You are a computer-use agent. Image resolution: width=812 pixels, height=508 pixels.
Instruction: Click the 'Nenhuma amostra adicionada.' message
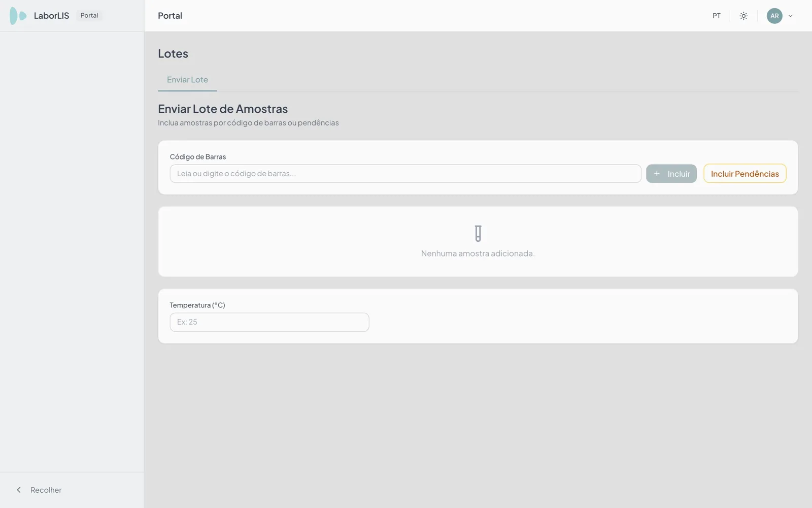(x=478, y=253)
